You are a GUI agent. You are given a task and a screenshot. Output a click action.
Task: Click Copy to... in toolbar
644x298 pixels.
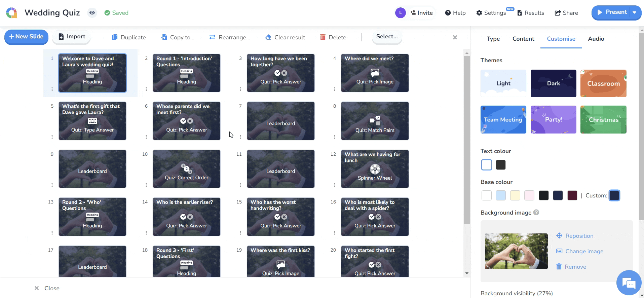point(178,37)
